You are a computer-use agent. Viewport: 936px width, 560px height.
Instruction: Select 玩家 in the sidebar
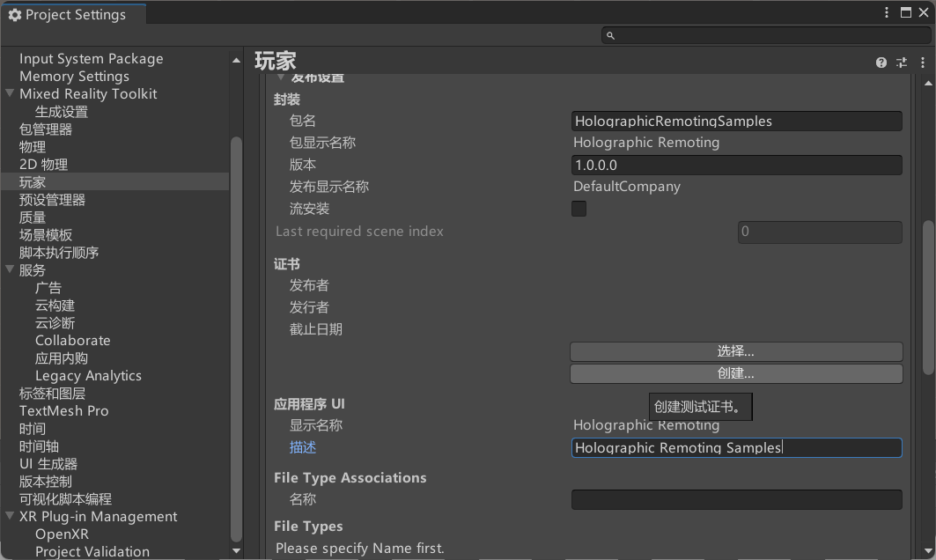pos(33,182)
